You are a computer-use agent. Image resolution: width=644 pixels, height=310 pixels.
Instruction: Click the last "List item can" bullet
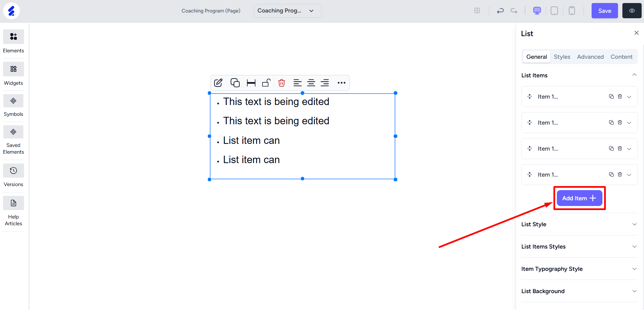pos(251,160)
